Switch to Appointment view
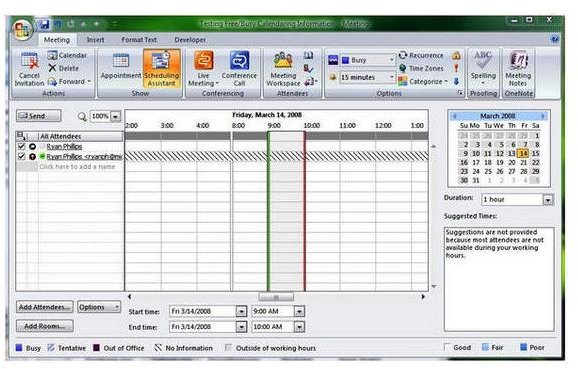This screenshot has height=369, width=578. pos(121,66)
